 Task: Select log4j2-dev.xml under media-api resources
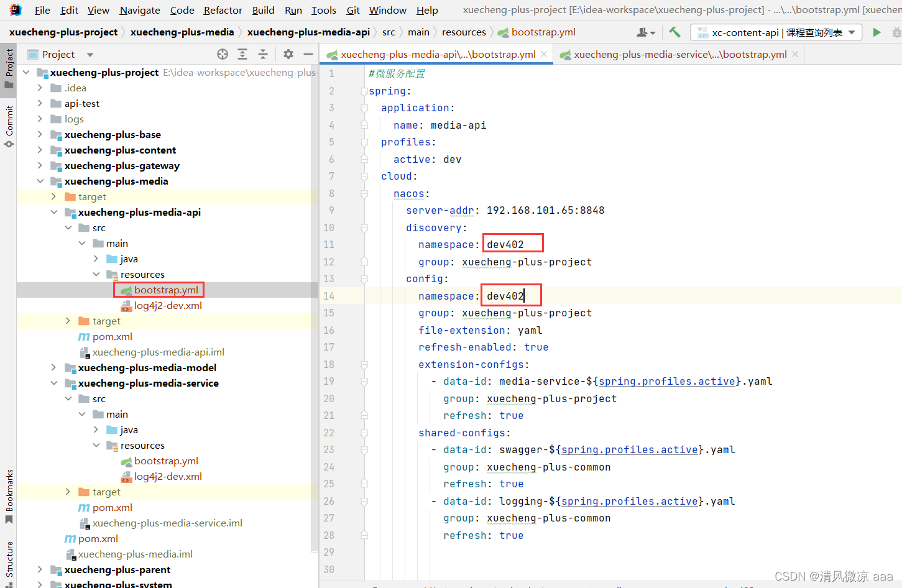168,305
